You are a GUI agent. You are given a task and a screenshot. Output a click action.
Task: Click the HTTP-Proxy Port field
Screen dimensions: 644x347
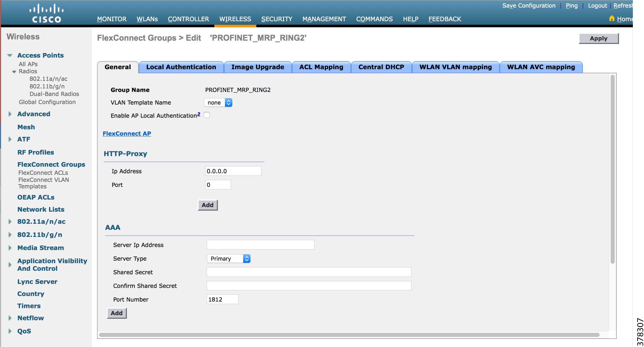218,185
